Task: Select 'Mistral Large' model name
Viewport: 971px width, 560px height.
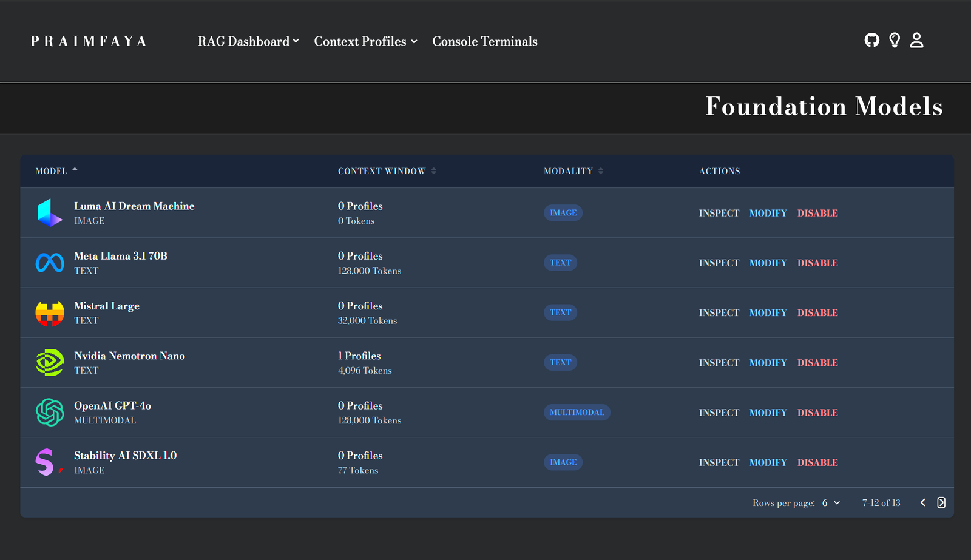Action: pyautogui.click(x=107, y=306)
